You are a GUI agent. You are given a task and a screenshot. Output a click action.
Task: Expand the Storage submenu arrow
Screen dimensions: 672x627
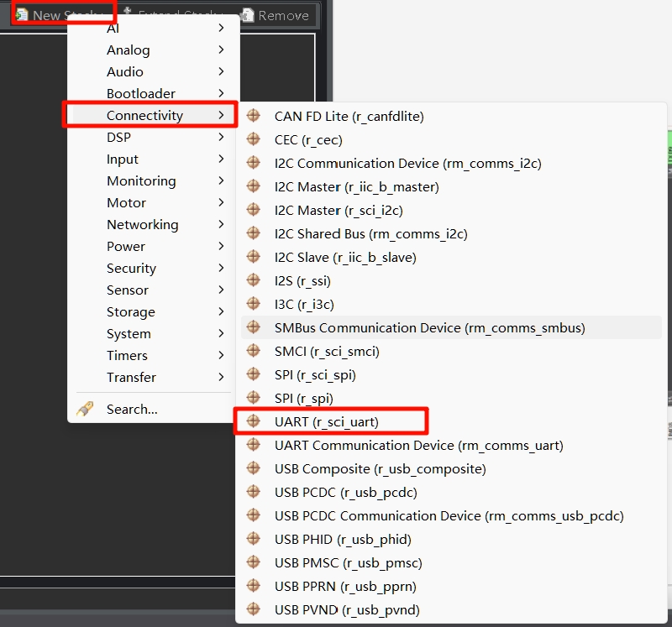click(221, 312)
